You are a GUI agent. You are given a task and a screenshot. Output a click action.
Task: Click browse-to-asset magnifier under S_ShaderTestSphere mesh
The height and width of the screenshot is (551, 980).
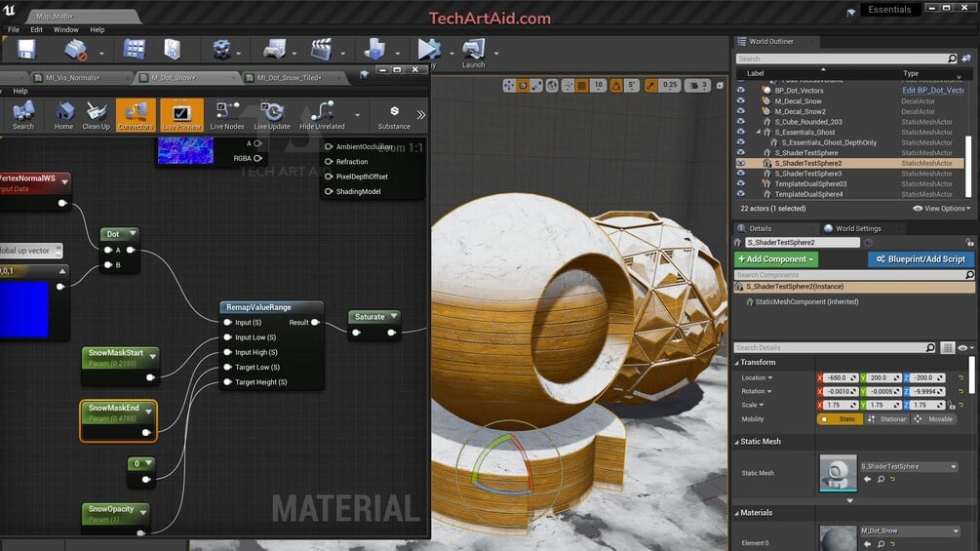pos(881,479)
